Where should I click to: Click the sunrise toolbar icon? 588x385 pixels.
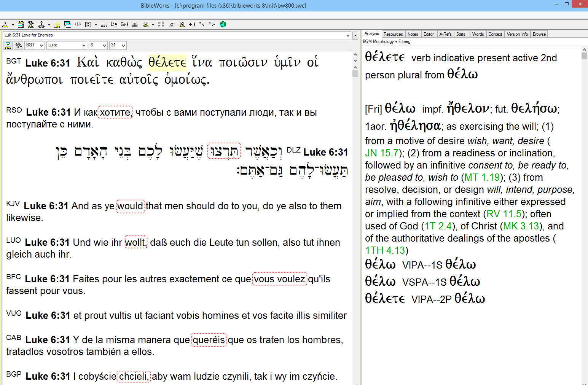coord(57,24)
